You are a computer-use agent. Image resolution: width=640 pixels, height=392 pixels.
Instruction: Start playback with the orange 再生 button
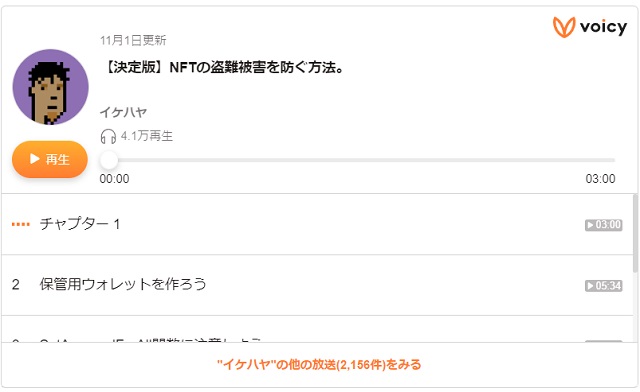click(50, 159)
